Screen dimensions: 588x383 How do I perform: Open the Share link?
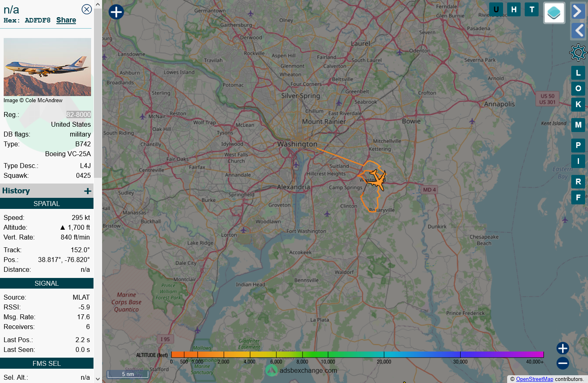point(66,20)
